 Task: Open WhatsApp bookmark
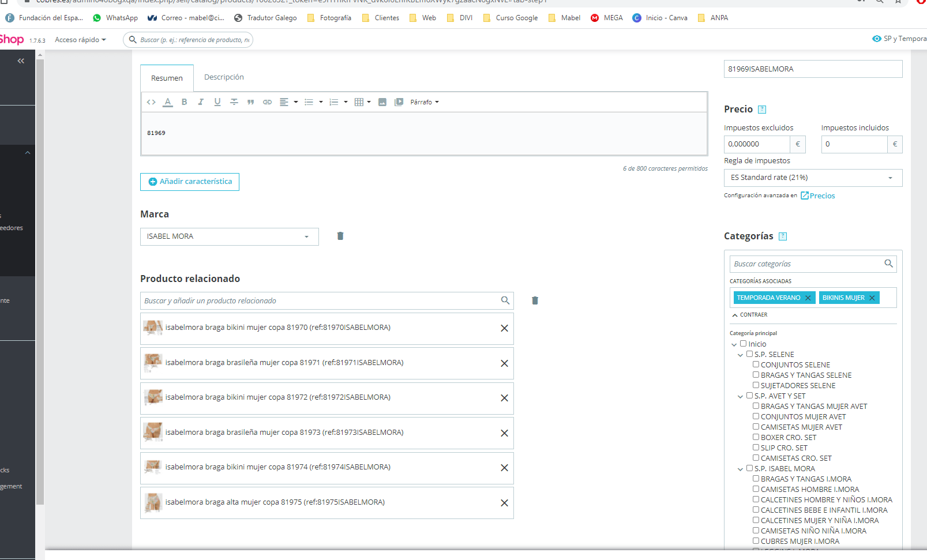(115, 18)
